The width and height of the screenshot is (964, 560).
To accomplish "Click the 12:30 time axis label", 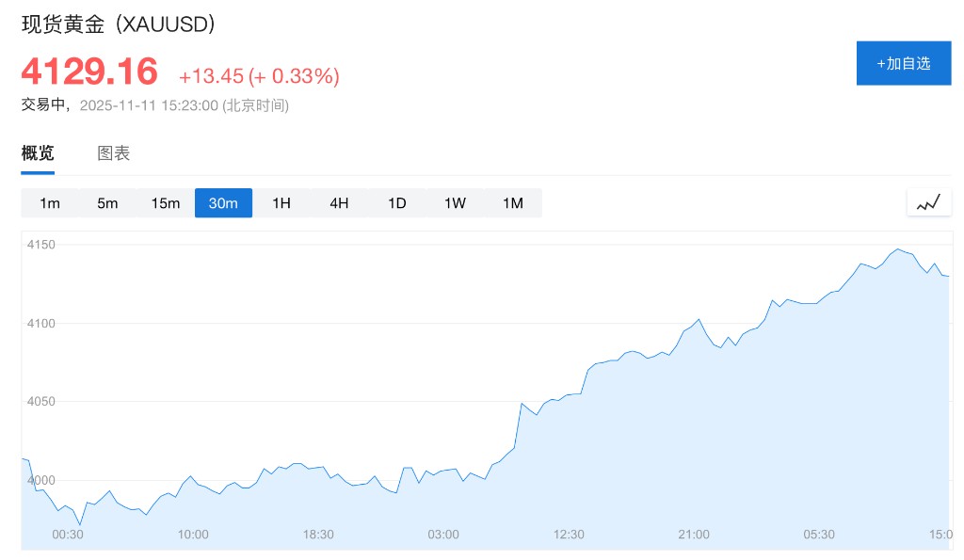I will coord(569,535).
